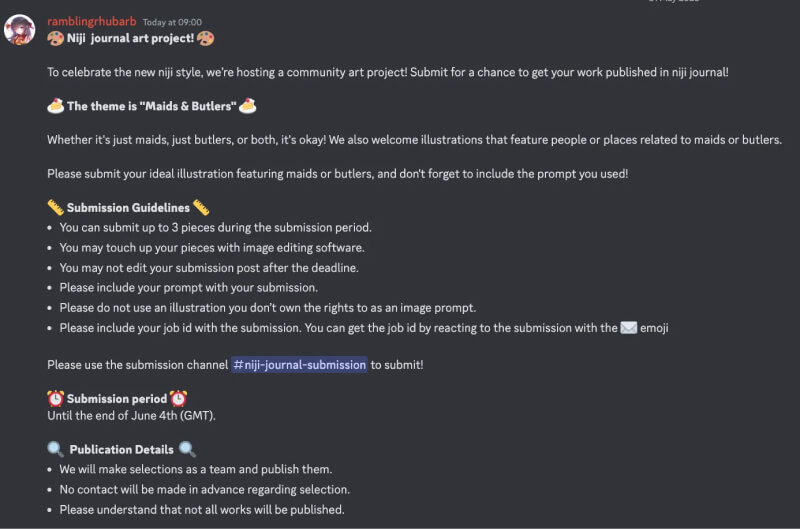
Task: Click the "Today at 09:00" message timestamp
Action: [x=172, y=22]
